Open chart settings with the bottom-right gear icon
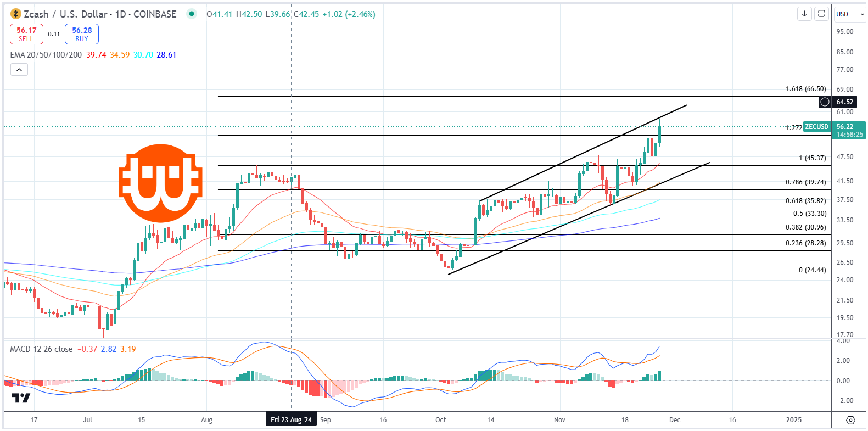 point(850,420)
